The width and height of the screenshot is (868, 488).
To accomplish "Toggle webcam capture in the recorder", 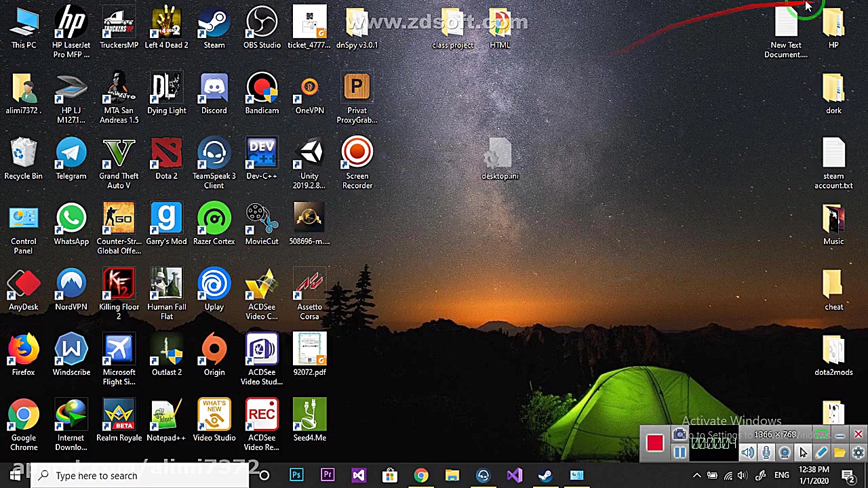I will (x=785, y=453).
